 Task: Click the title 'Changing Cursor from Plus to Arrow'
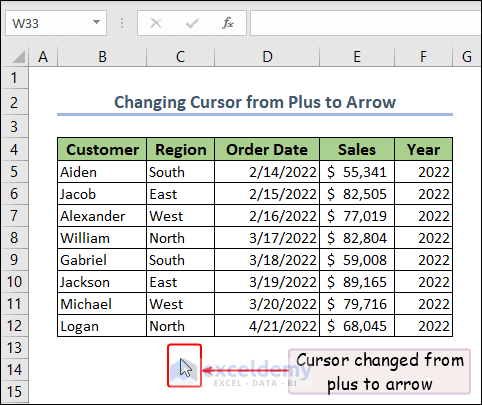click(255, 102)
